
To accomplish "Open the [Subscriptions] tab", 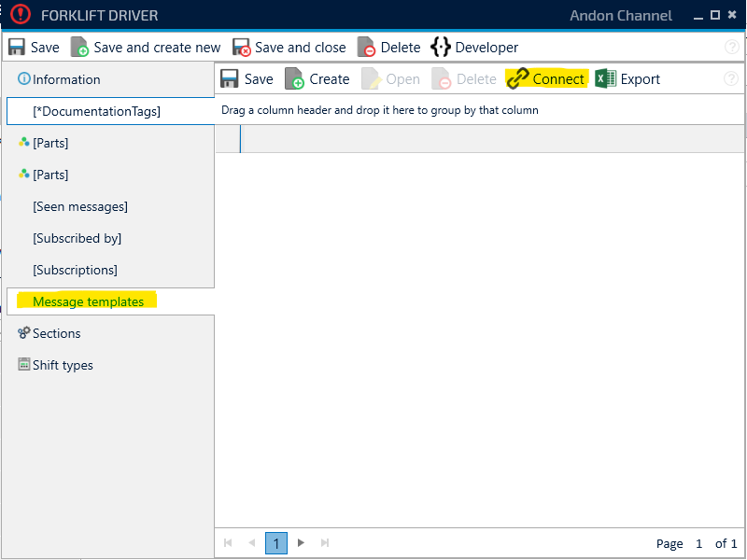I will pos(75,270).
